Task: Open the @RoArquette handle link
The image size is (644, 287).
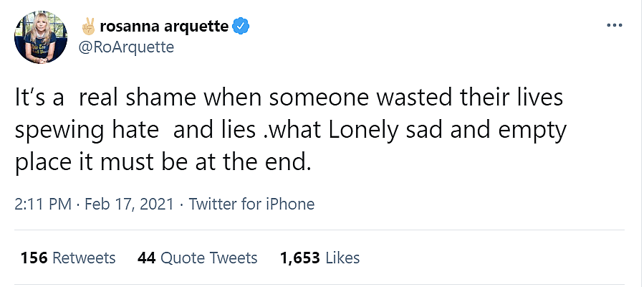Action: point(127,47)
